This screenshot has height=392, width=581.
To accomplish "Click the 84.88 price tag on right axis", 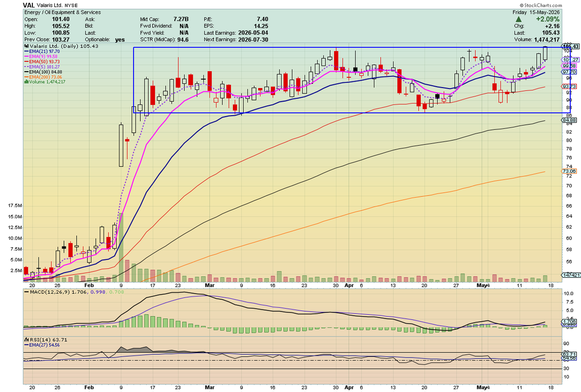I will pyautogui.click(x=570, y=120).
